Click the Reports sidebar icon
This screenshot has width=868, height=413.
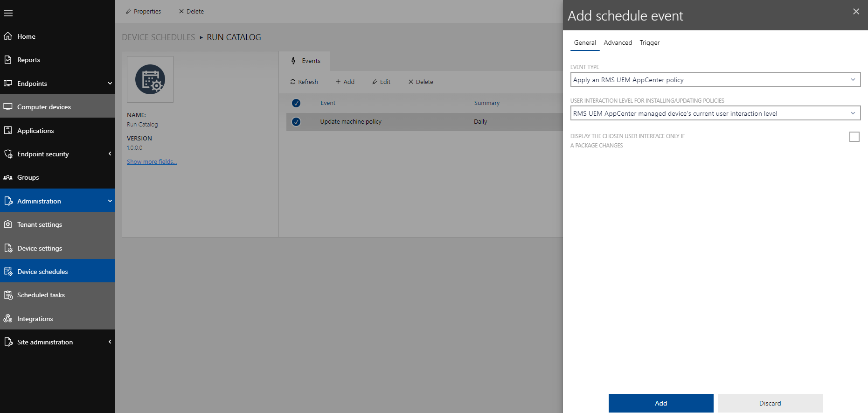(x=8, y=60)
